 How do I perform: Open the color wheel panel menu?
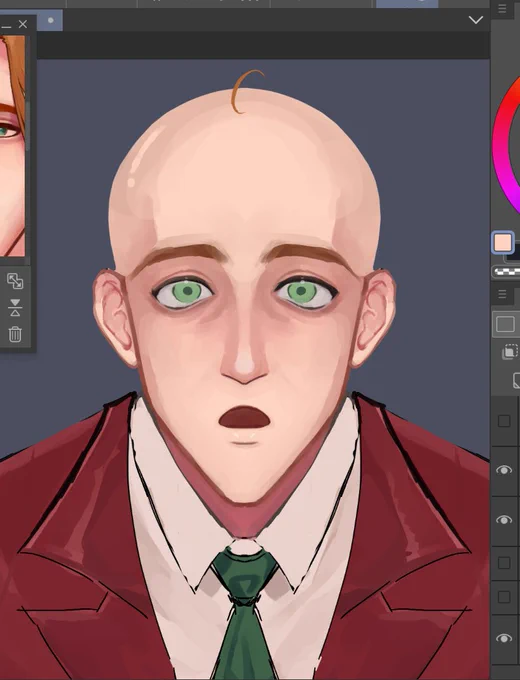[502, 9]
